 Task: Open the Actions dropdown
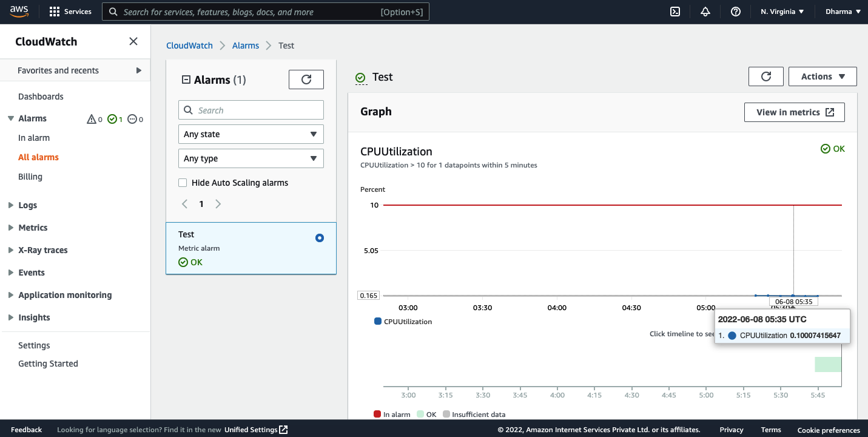point(823,76)
